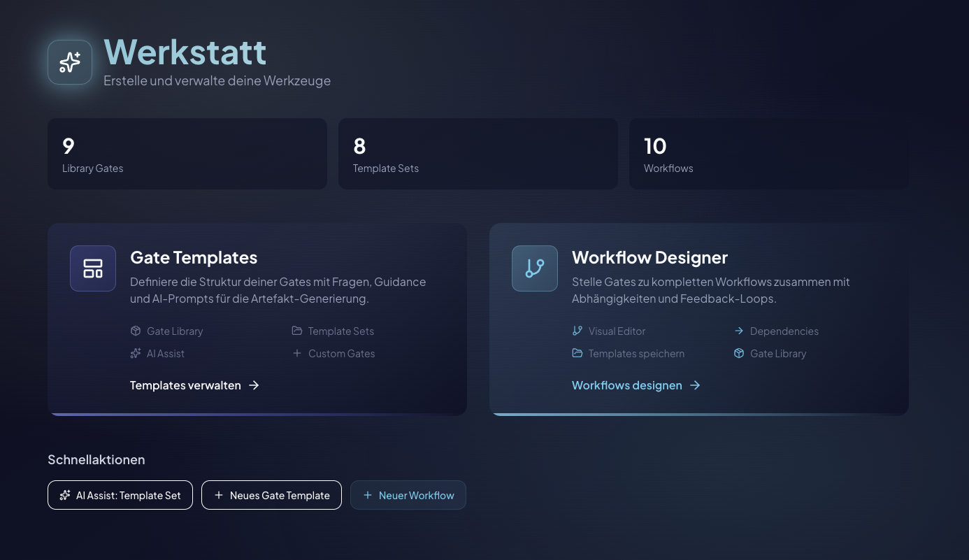Click the plus icon in the Neuer Workflow button
This screenshot has width=969, height=560.
(x=368, y=495)
